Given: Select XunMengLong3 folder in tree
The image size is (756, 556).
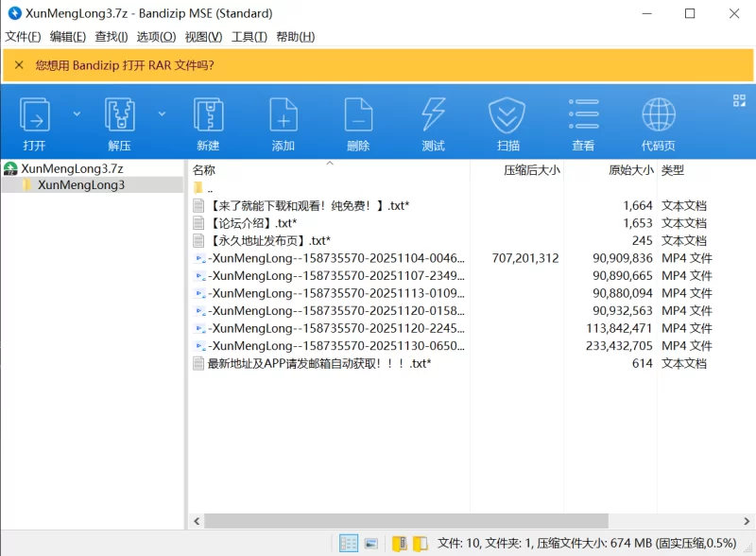Looking at the screenshot, I should (81, 184).
